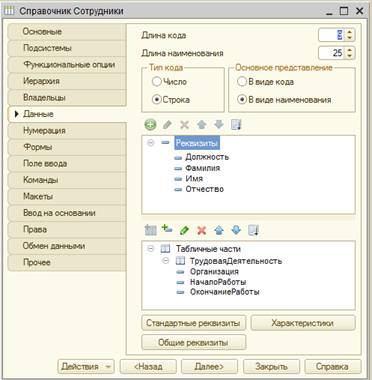This screenshot has width=372, height=380.
Task: Open the Действия dropdown menu
Action: click(x=86, y=367)
